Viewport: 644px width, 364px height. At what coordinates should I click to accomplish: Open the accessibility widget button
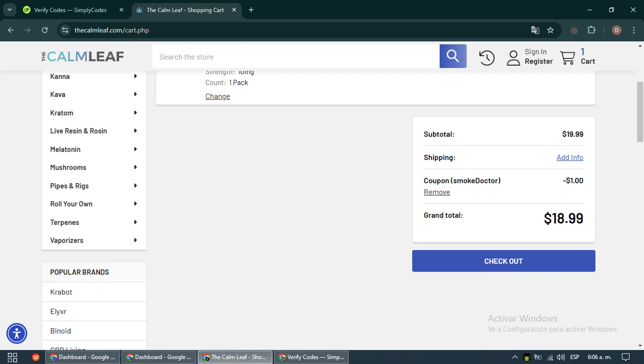(x=17, y=333)
